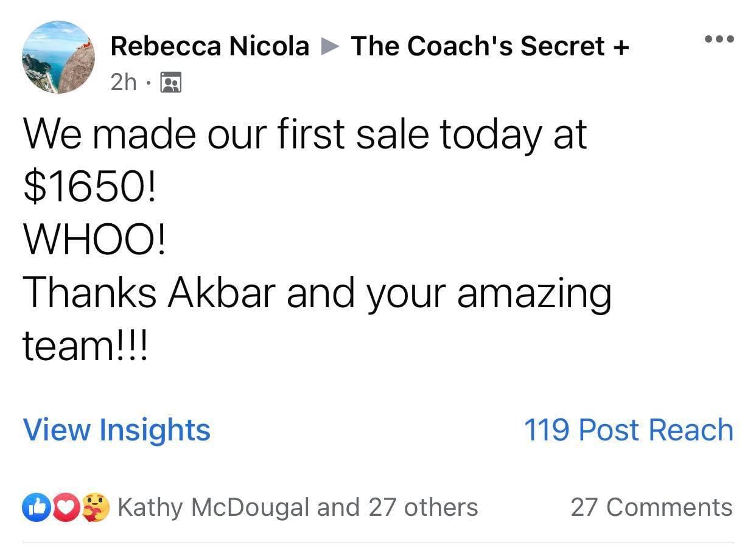Click the group members privacy icon
Image resolution: width=756 pixels, height=556 pixels.
coord(170,82)
